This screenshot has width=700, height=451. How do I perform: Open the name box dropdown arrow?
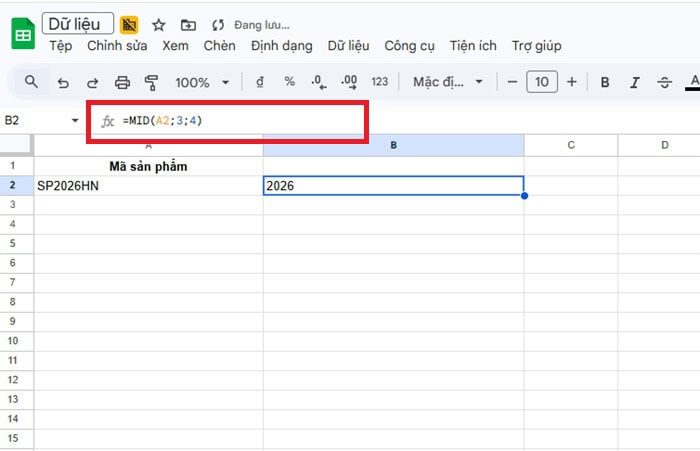pyautogui.click(x=75, y=121)
